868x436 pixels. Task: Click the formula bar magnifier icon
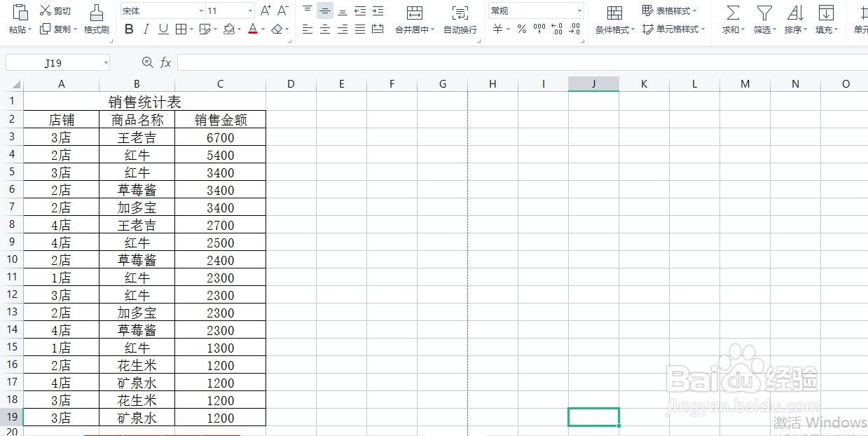tap(147, 63)
